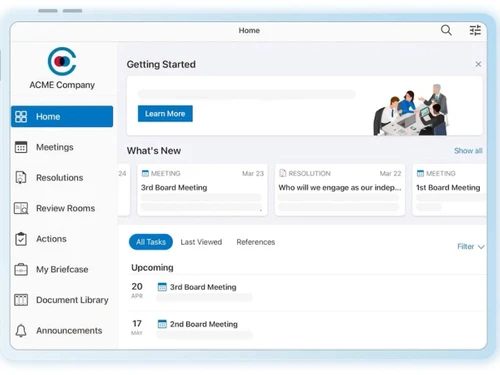
Task: Click the ACME Company name text
Action: pyautogui.click(x=62, y=85)
